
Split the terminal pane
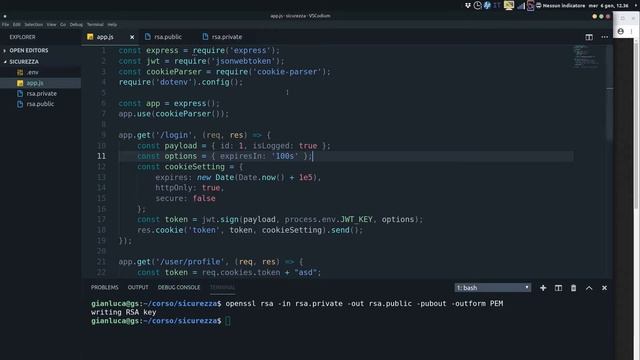pyautogui.click(x=558, y=288)
